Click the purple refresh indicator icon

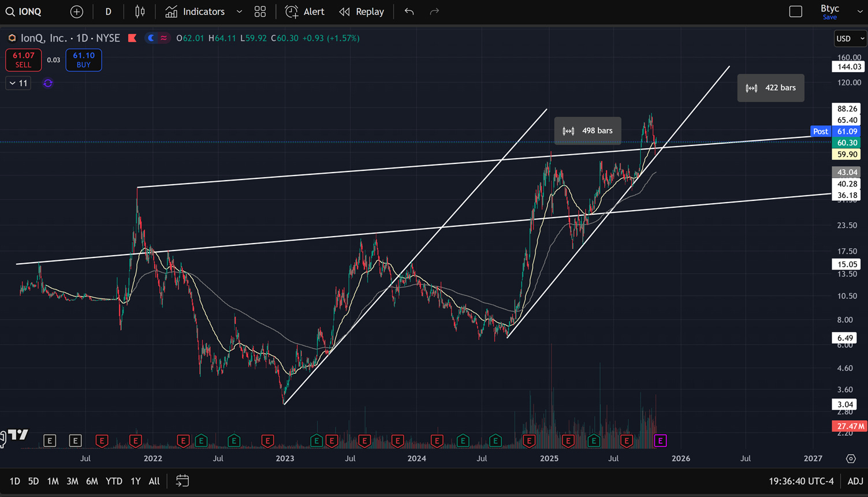click(48, 83)
